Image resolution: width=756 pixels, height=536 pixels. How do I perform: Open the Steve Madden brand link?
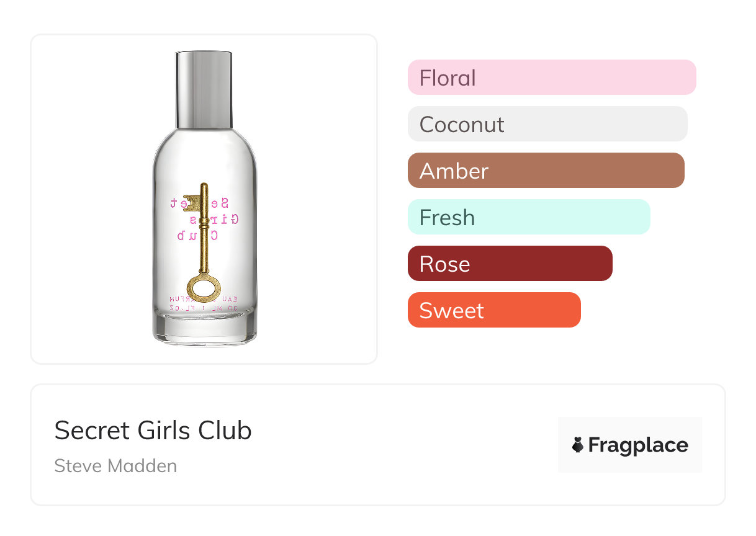pyautogui.click(x=115, y=465)
